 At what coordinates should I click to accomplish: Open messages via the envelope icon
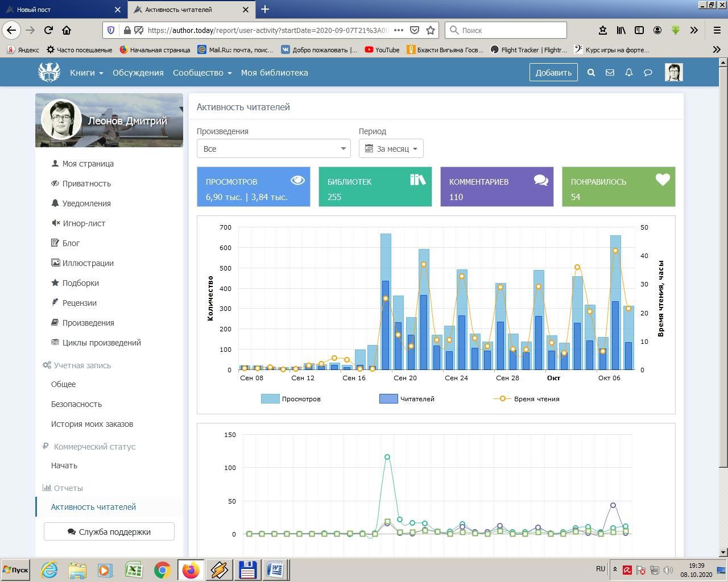click(610, 73)
